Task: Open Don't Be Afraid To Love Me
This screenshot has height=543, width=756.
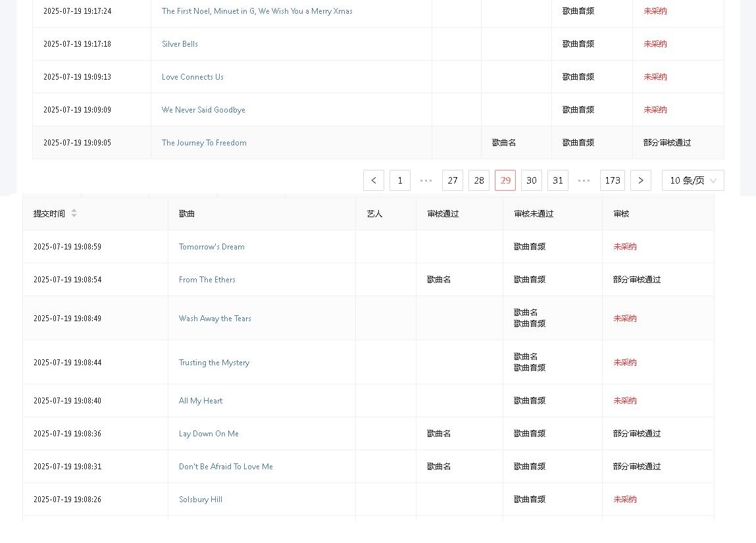Action: click(226, 467)
